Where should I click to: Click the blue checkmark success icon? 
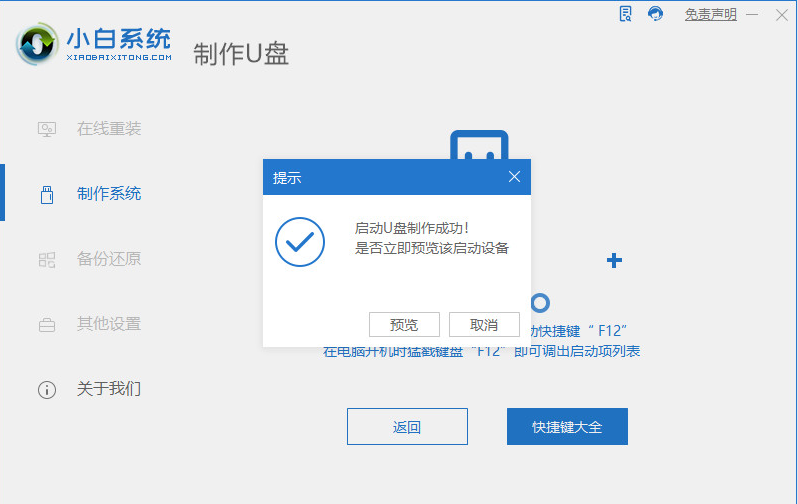pyautogui.click(x=299, y=241)
